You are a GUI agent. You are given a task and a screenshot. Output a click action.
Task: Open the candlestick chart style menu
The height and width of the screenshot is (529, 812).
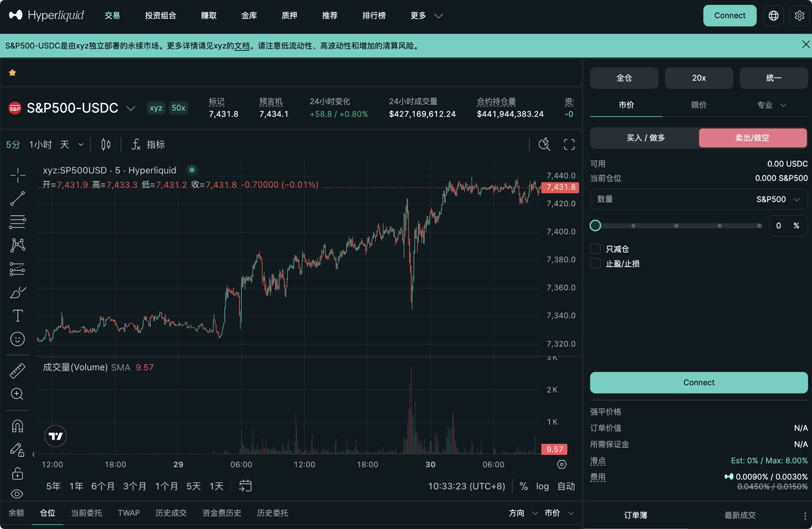click(x=106, y=144)
